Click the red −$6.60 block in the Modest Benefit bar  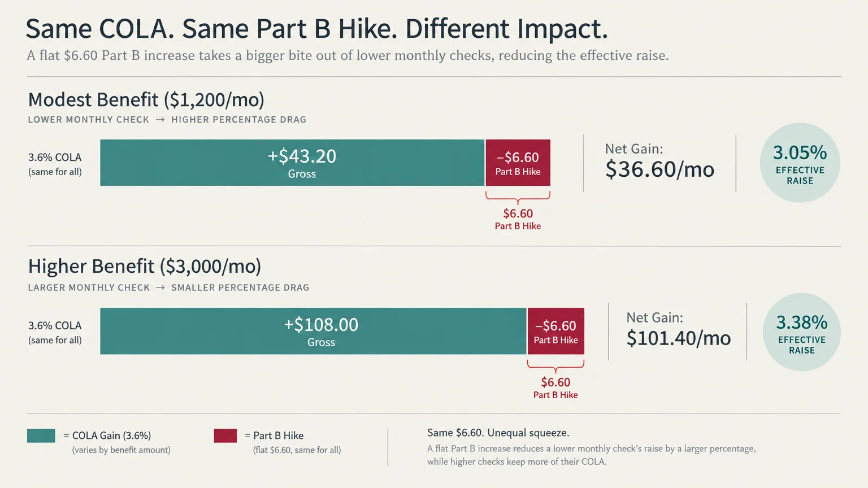pyautogui.click(x=518, y=163)
